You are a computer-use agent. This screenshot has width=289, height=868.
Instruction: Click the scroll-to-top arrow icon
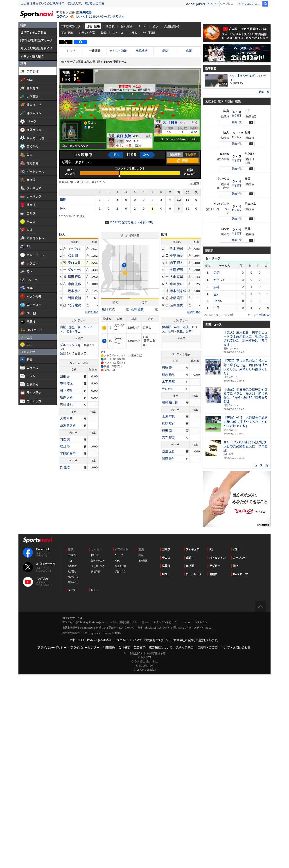coord(260,607)
